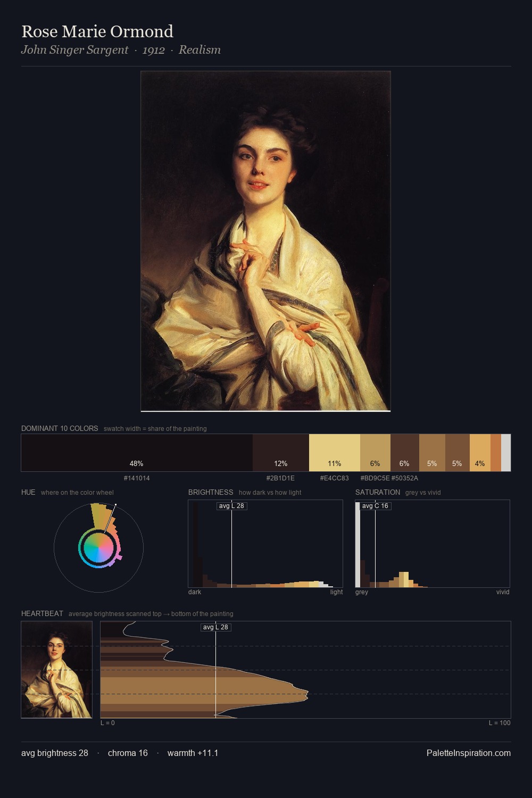Click the BRIGHTNESS section heading
Screen dimensions: 532x798
[x=211, y=492]
